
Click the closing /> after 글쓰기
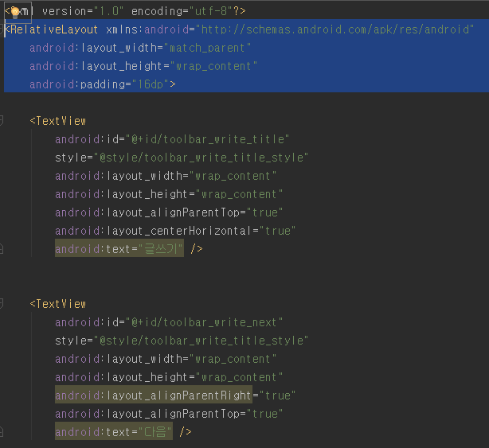[197, 249]
